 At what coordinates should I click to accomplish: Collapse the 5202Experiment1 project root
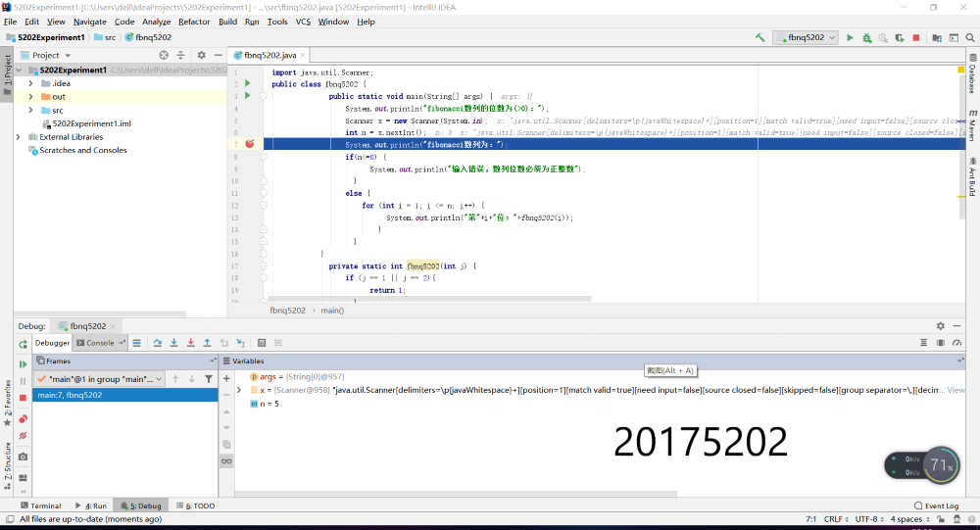19,70
